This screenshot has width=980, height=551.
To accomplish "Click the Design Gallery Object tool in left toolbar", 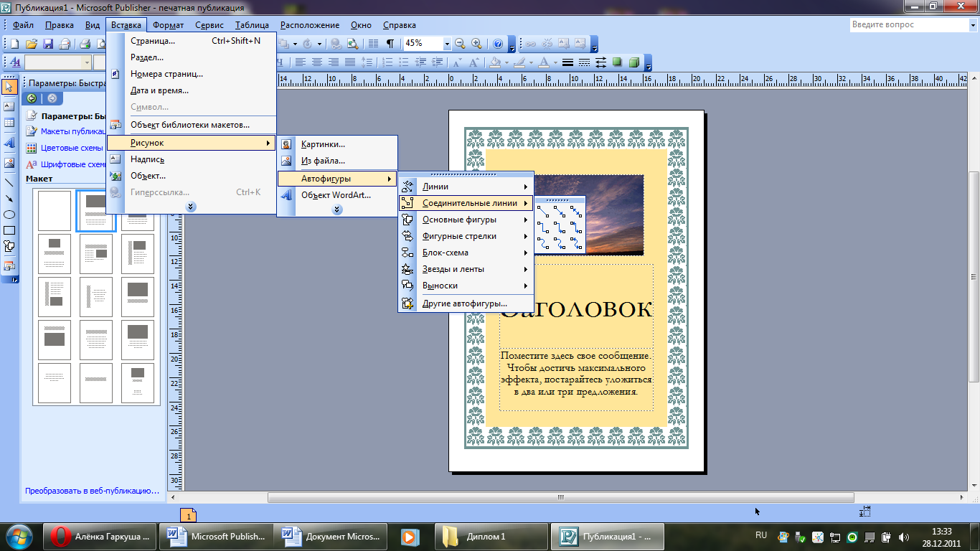I will [x=9, y=266].
